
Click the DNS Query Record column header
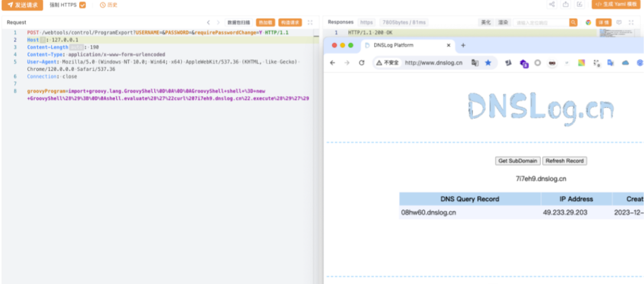pos(470,199)
